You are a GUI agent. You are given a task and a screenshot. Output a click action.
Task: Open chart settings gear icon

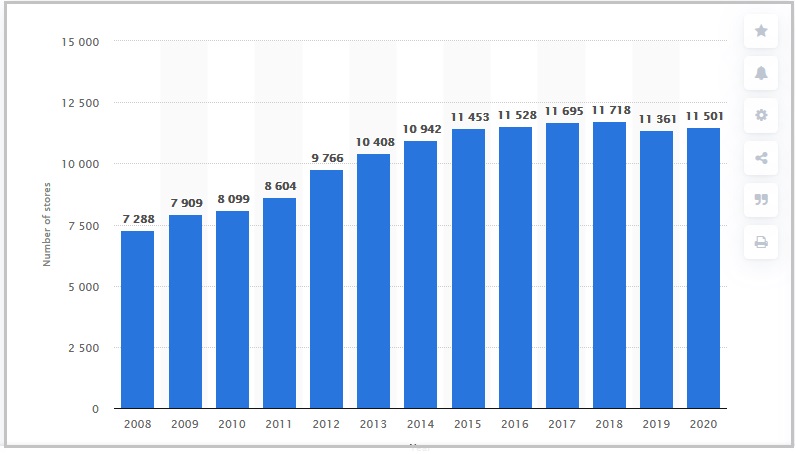click(x=760, y=115)
